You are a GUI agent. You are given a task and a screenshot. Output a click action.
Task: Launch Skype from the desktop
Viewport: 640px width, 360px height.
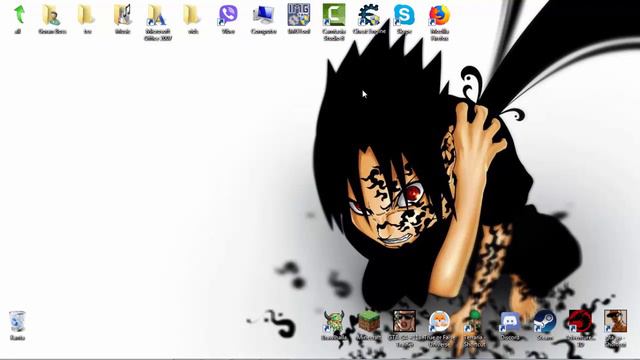pos(404,15)
